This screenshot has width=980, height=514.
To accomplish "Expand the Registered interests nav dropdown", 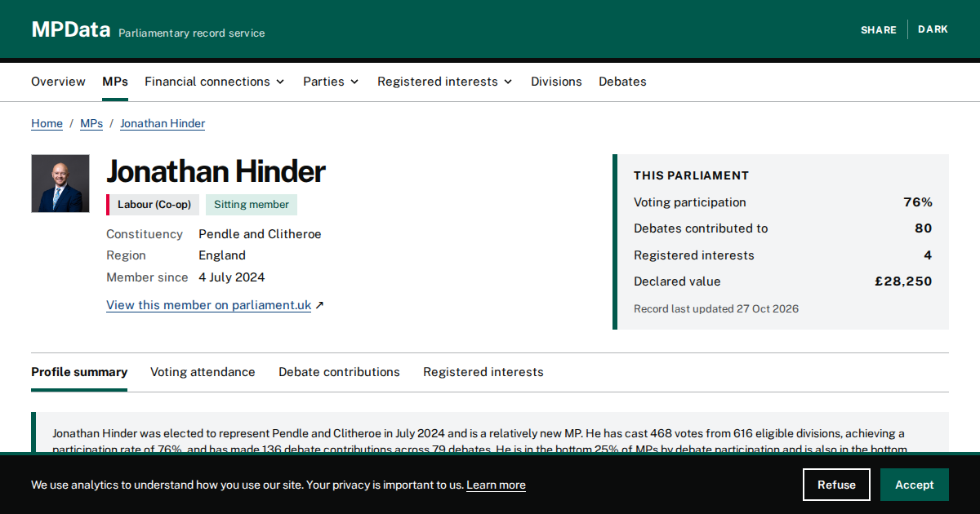I will click(x=445, y=82).
